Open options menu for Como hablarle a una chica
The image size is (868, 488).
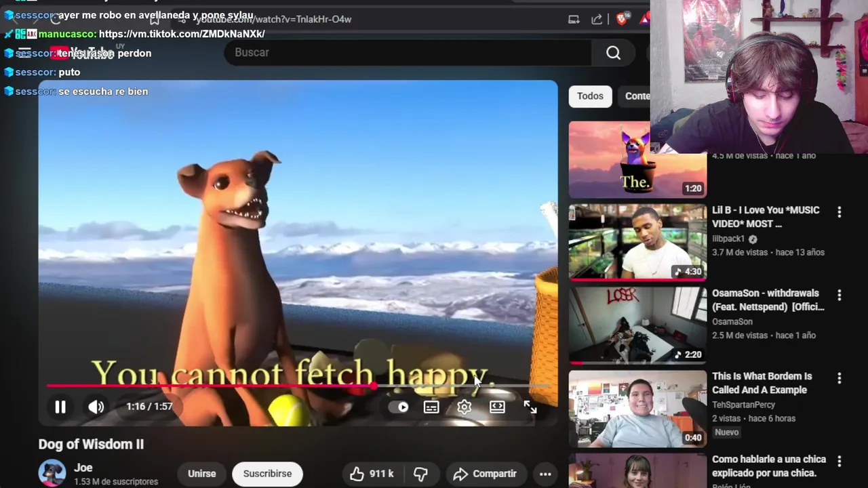[x=840, y=461]
